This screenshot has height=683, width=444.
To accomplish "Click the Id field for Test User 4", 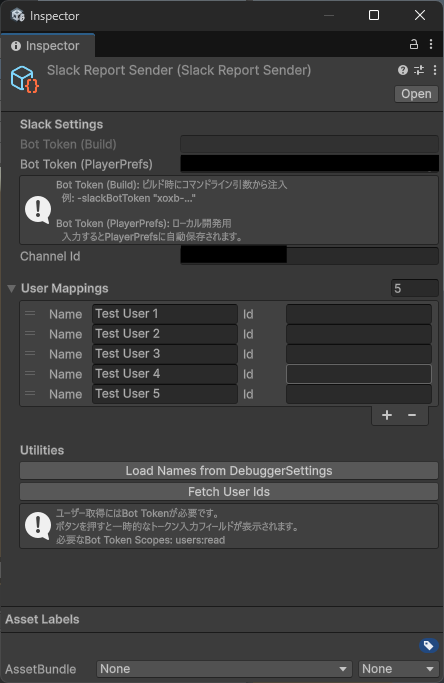I will click(359, 374).
